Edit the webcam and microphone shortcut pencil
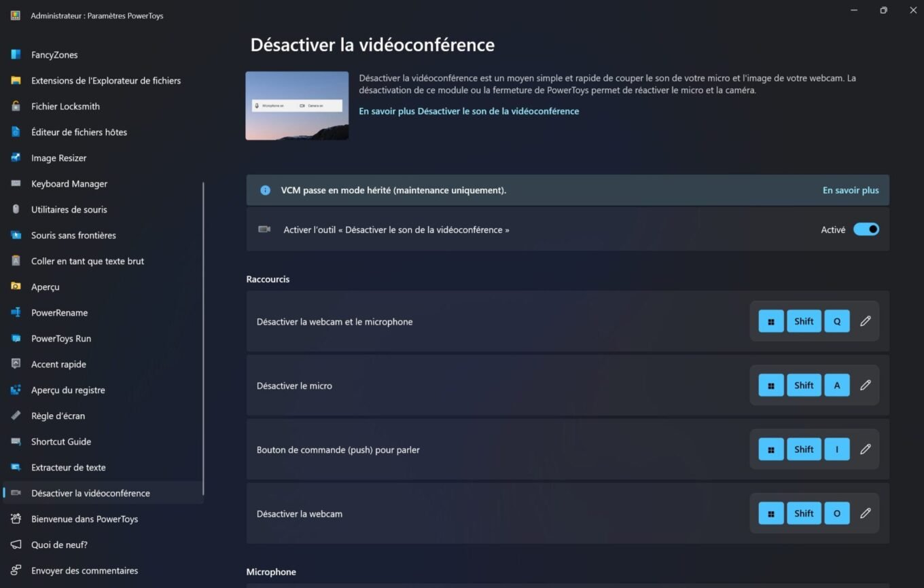Screen dimensions: 924x588 click(x=865, y=321)
